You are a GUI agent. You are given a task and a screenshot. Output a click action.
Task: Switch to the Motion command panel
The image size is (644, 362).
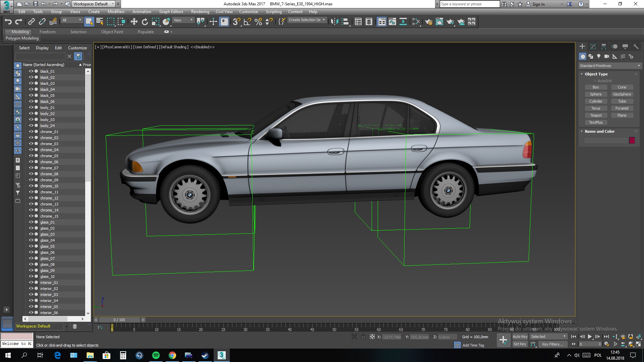[x=614, y=47]
